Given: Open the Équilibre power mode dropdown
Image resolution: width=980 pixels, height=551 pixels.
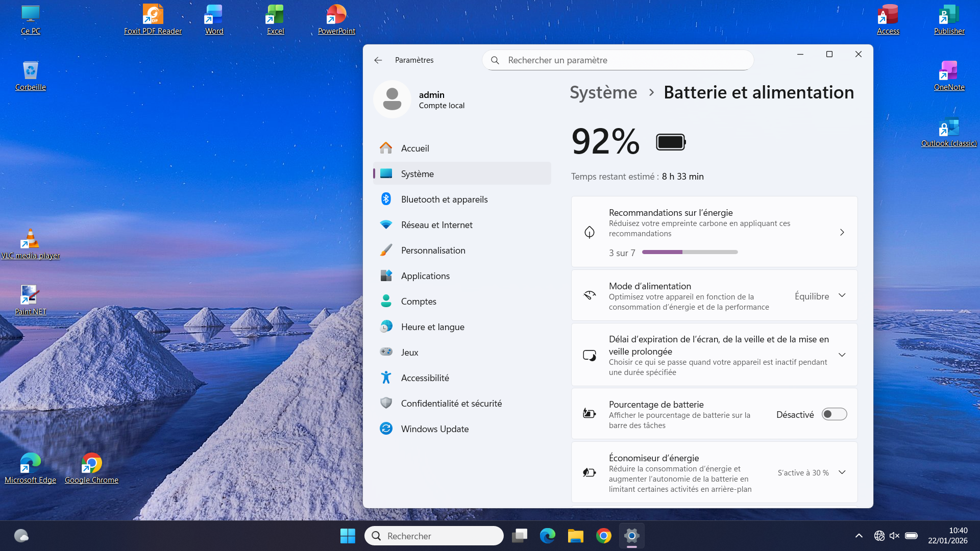Looking at the screenshot, I should coord(821,296).
